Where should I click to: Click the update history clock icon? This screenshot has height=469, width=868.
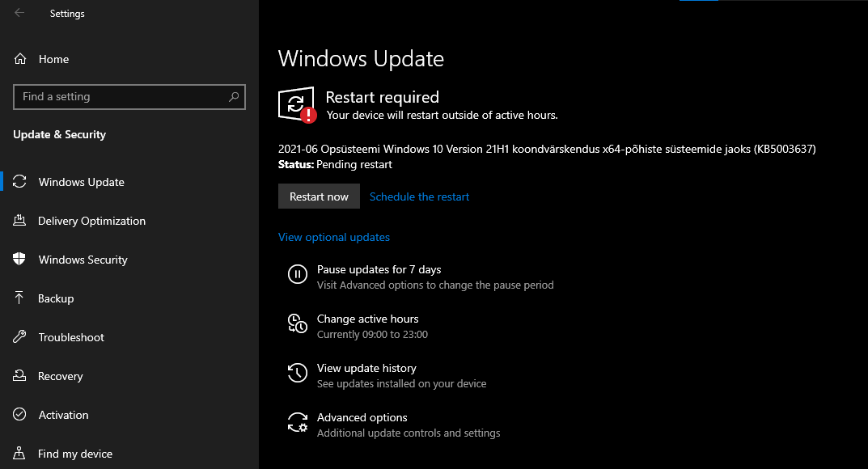tap(297, 372)
